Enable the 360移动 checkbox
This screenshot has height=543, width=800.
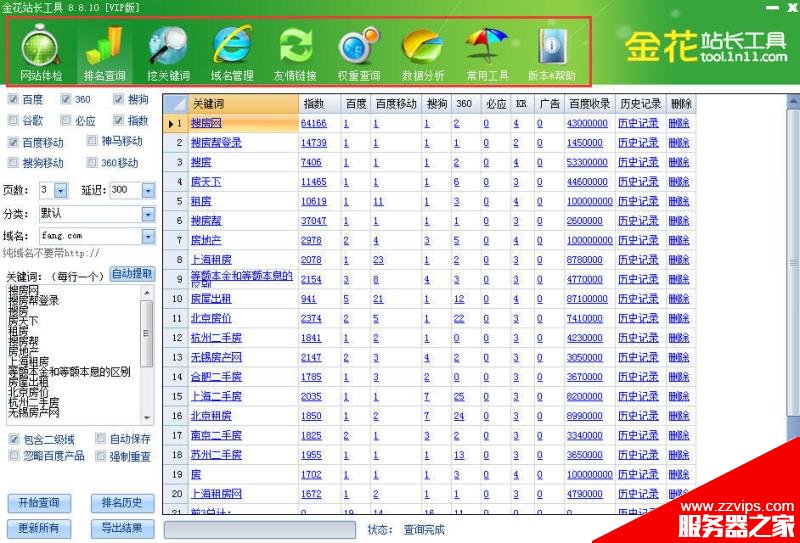(x=92, y=163)
